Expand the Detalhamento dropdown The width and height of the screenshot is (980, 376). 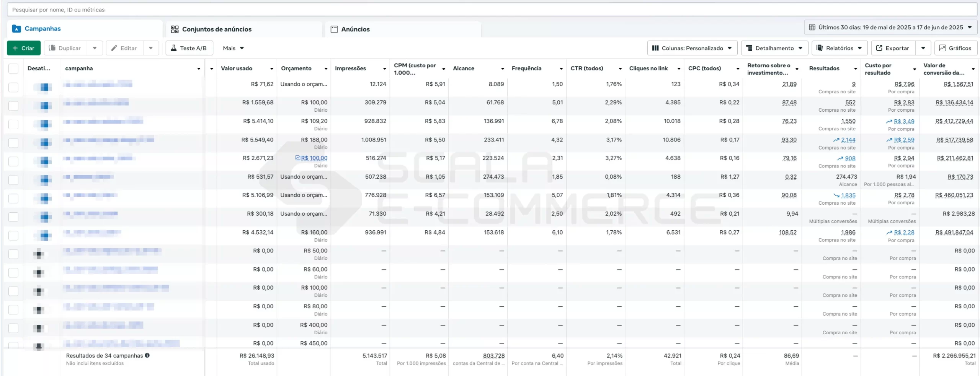click(774, 48)
